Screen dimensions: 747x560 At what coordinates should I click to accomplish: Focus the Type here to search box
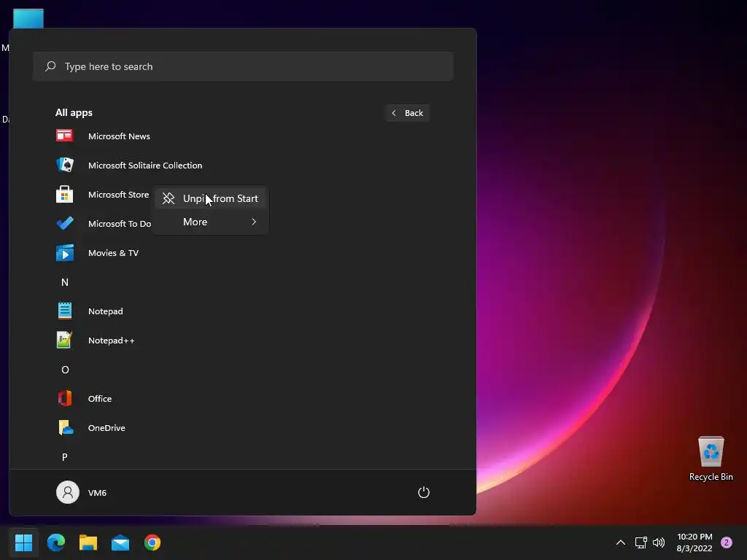click(243, 66)
